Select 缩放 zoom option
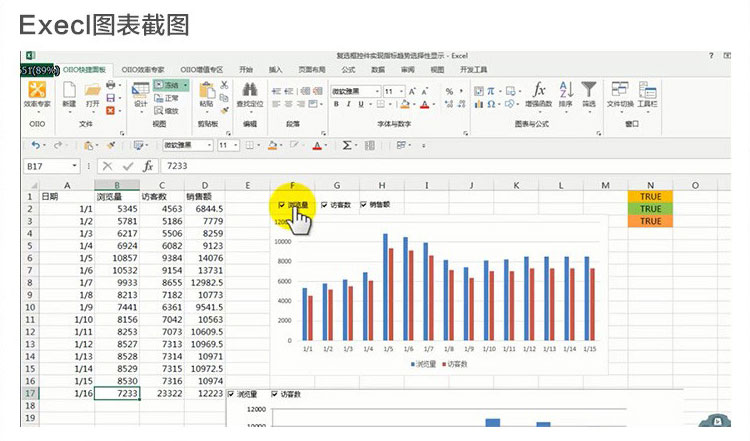This screenshot has height=441, width=750. pos(166,110)
